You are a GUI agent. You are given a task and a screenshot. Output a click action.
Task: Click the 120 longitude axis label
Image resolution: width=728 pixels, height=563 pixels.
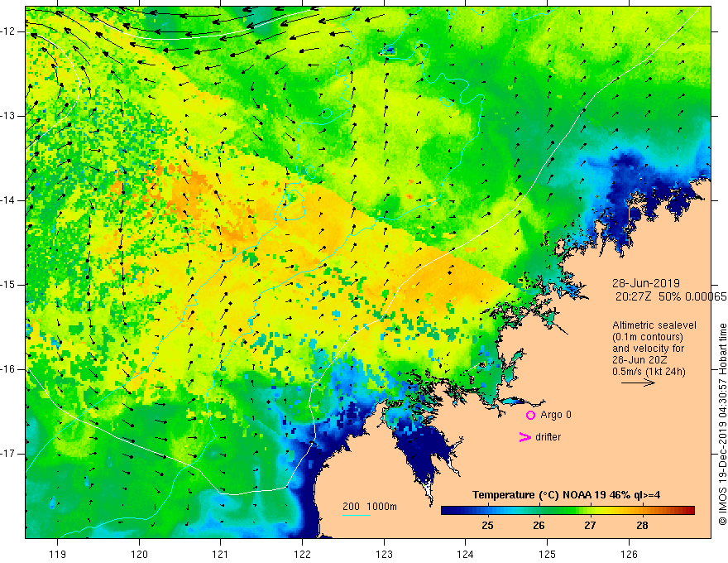click(139, 554)
